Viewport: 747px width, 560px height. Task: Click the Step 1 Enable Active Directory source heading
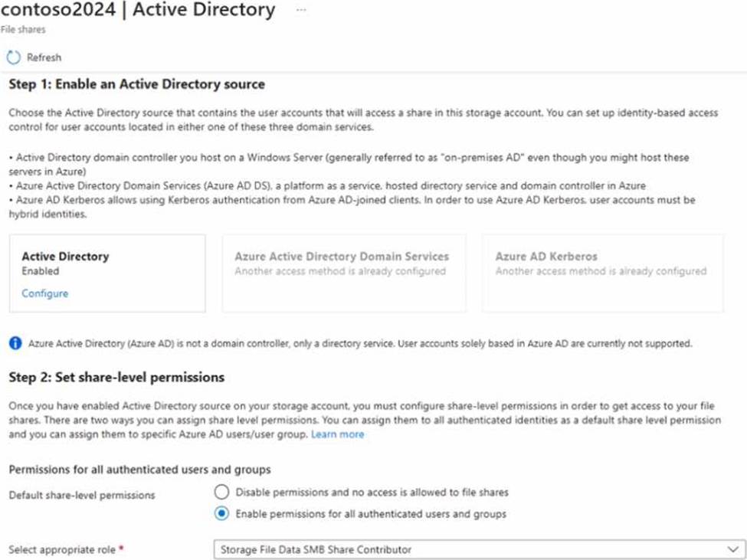tap(136, 84)
